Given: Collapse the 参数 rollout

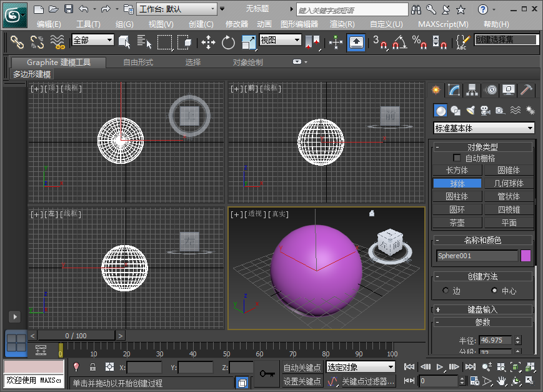Looking at the screenshot, I should click(x=482, y=322).
